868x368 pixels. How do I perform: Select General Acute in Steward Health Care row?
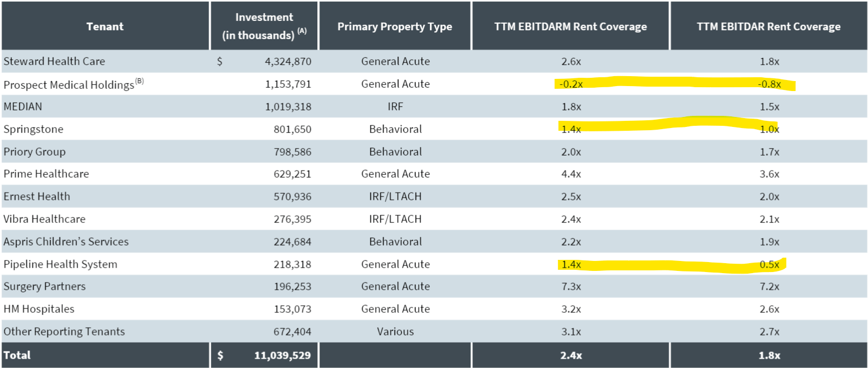pyautogui.click(x=396, y=61)
